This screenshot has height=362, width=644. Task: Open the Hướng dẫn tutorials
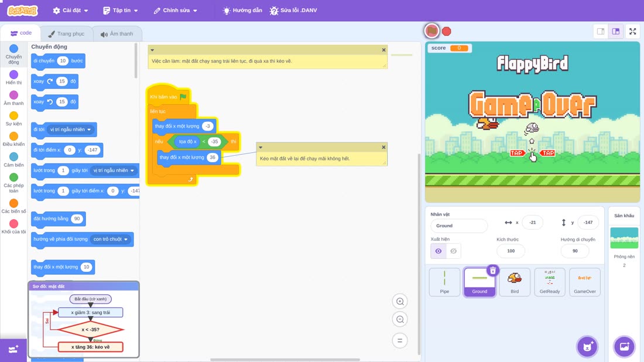pyautogui.click(x=242, y=11)
